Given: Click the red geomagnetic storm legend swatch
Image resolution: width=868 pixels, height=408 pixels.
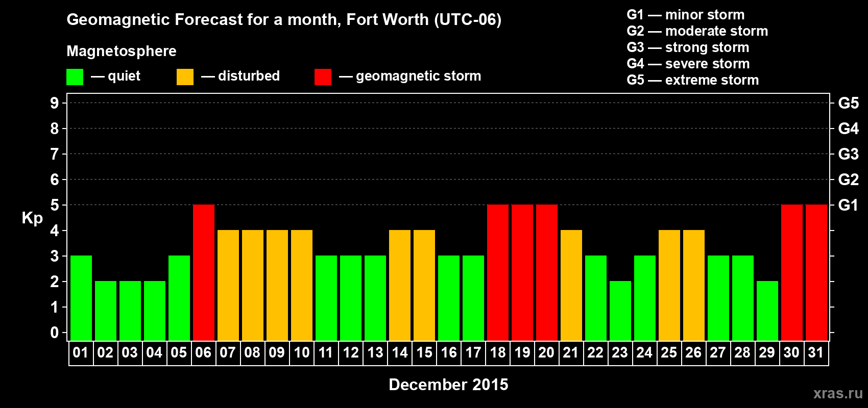Looking at the screenshot, I should [x=323, y=77].
